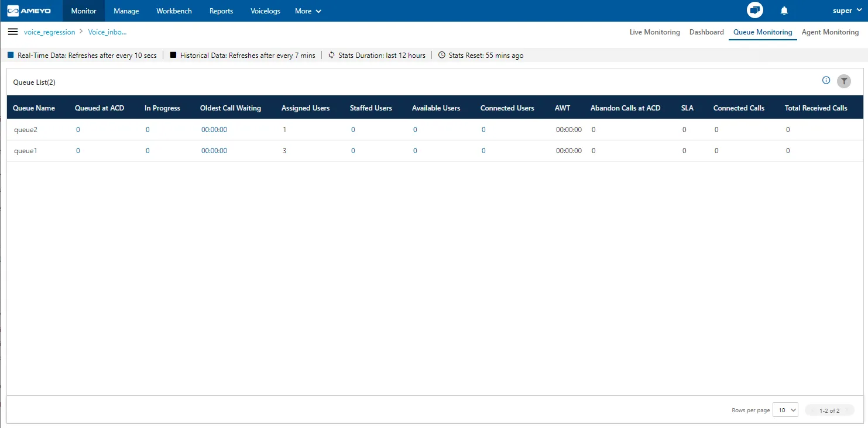Image resolution: width=868 pixels, height=428 pixels.
Task: Click queue1 Connected Users value
Action: point(483,151)
